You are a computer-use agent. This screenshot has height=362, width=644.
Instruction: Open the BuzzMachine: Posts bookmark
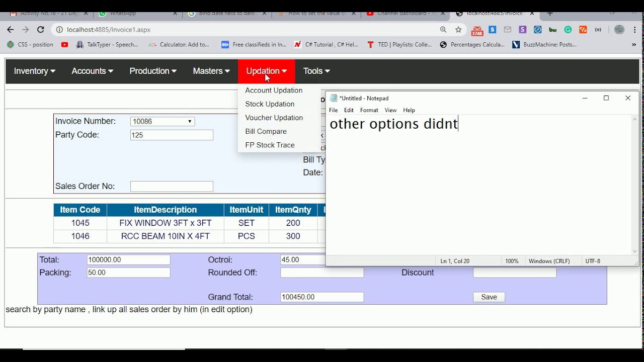(544, 45)
